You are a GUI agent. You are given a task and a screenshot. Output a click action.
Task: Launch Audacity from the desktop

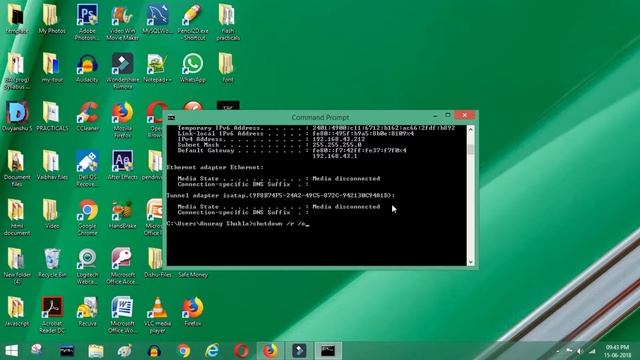click(87, 68)
